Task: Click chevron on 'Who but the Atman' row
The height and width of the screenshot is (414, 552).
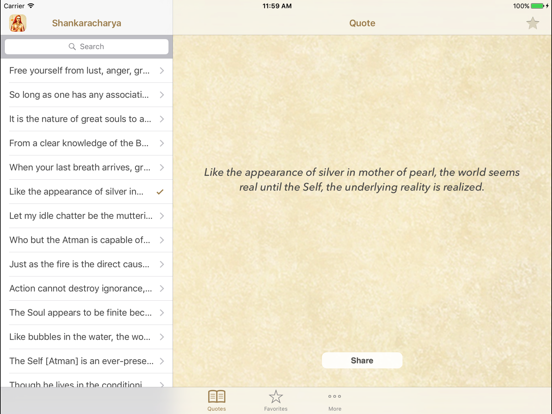Action: click(162, 240)
